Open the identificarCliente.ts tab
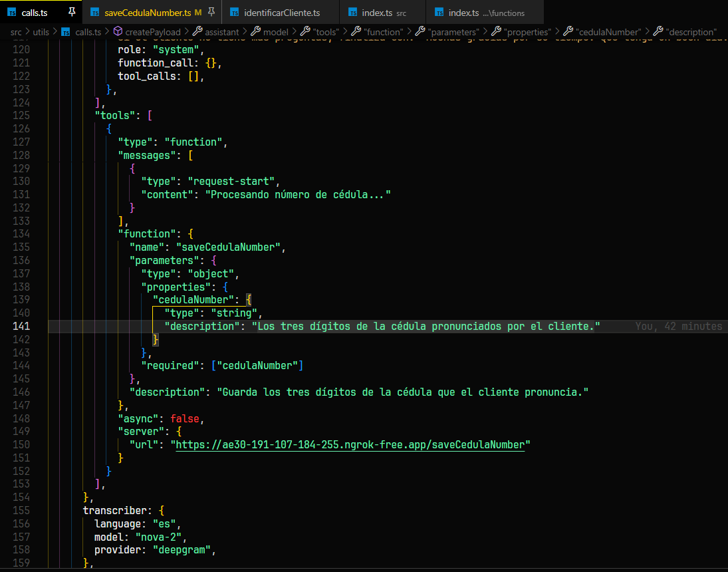728x572 pixels. click(x=282, y=13)
